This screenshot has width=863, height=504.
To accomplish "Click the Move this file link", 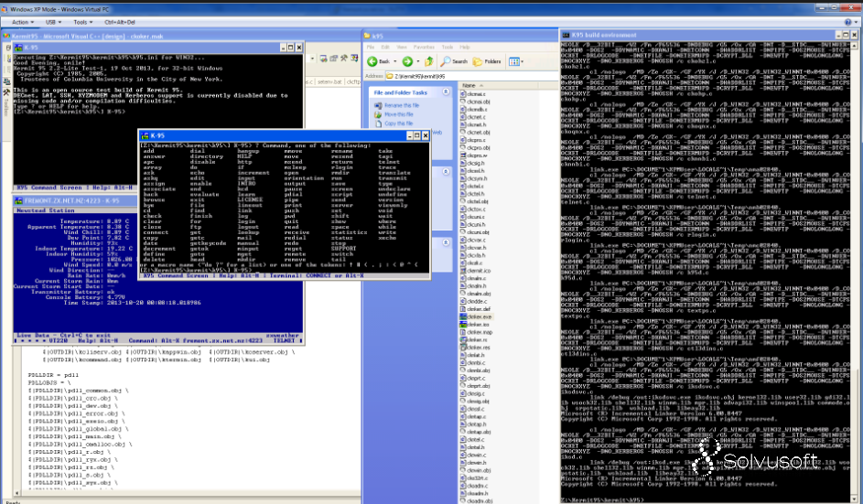I will [398, 114].
